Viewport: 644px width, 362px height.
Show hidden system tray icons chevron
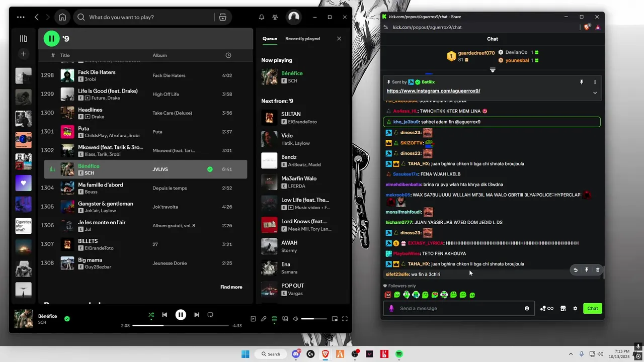point(571,354)
